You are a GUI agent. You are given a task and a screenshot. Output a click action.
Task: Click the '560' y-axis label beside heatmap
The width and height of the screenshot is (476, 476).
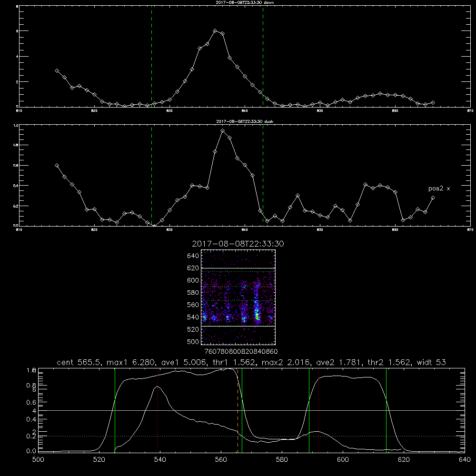(193, 305)
